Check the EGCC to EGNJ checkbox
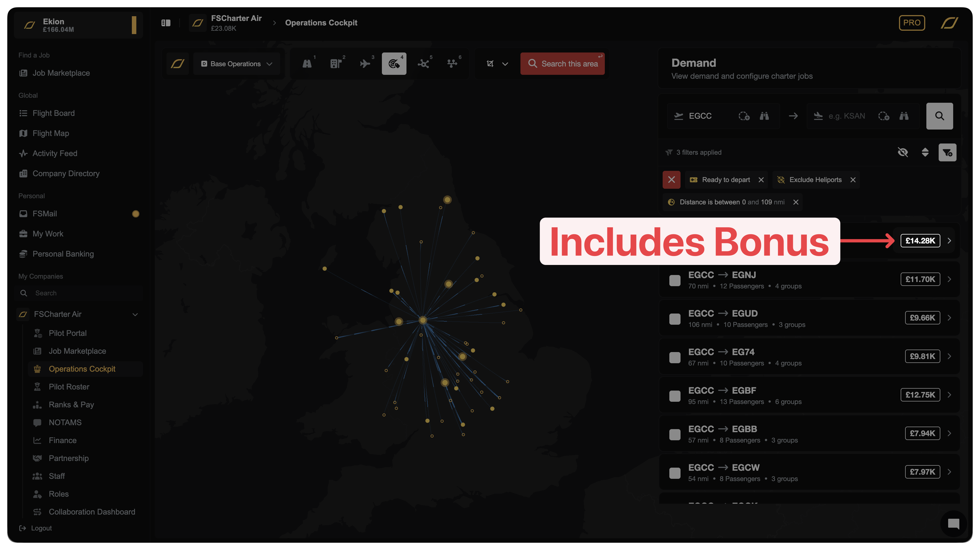The width and height of the screenshot is (980, 550). [675, 281]
